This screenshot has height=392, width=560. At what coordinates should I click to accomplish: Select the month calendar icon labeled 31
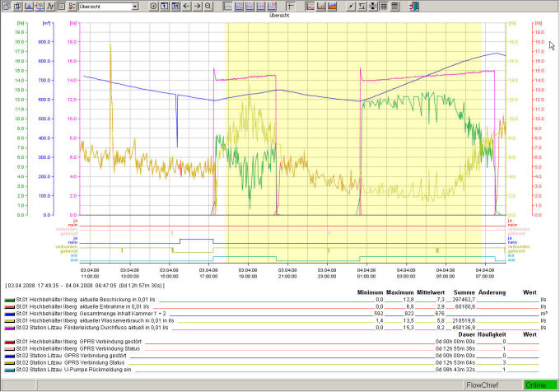pyautogui.click(x=175, y=6)
